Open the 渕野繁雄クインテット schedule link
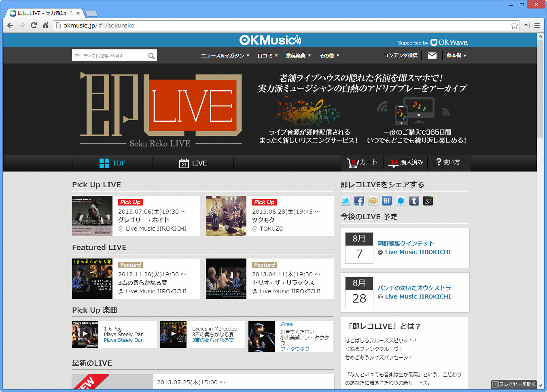This screenshot has width=547, height=392. coord(406,243)
